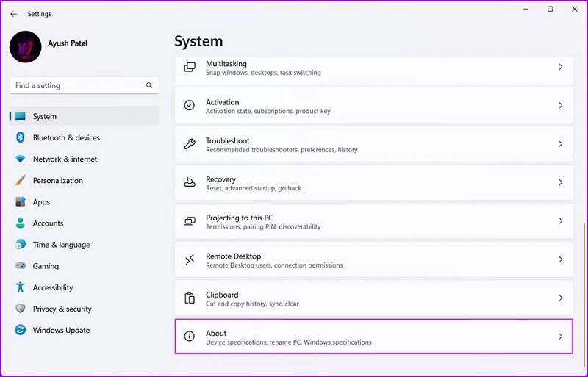Click the Find a setting search box

(77, 86)
